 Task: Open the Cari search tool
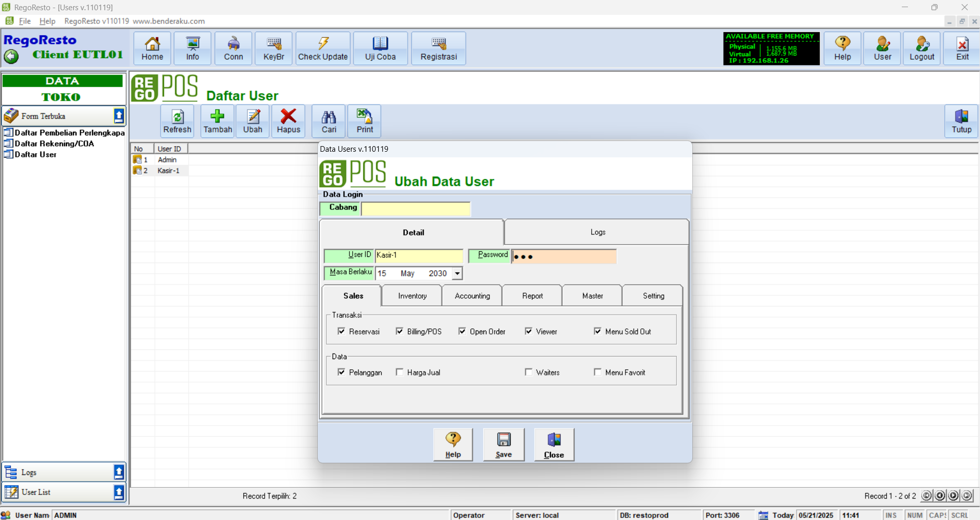(x=329, y=121)
